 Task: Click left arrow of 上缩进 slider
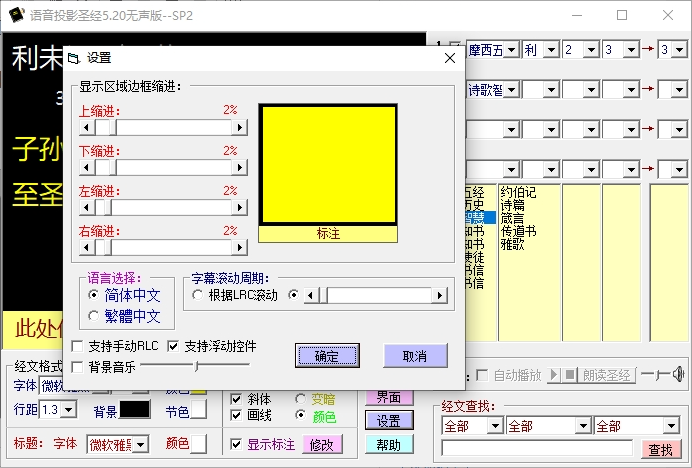pos(86,128)
